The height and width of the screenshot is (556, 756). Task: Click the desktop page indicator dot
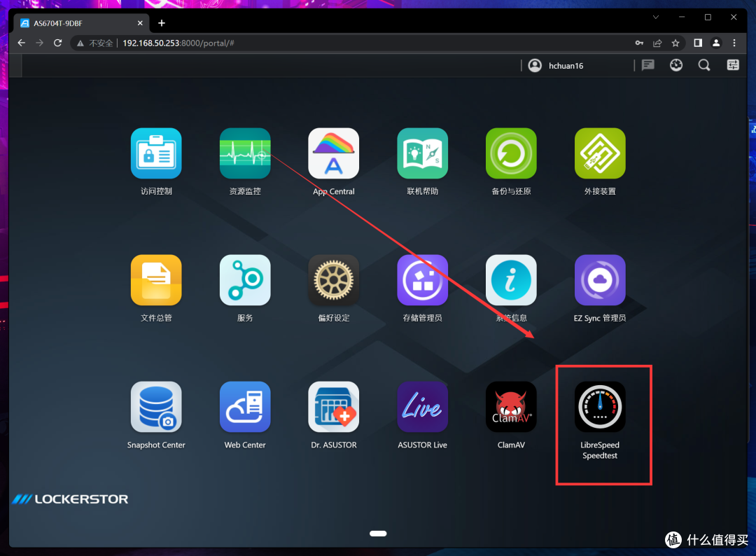pos(378,534)
